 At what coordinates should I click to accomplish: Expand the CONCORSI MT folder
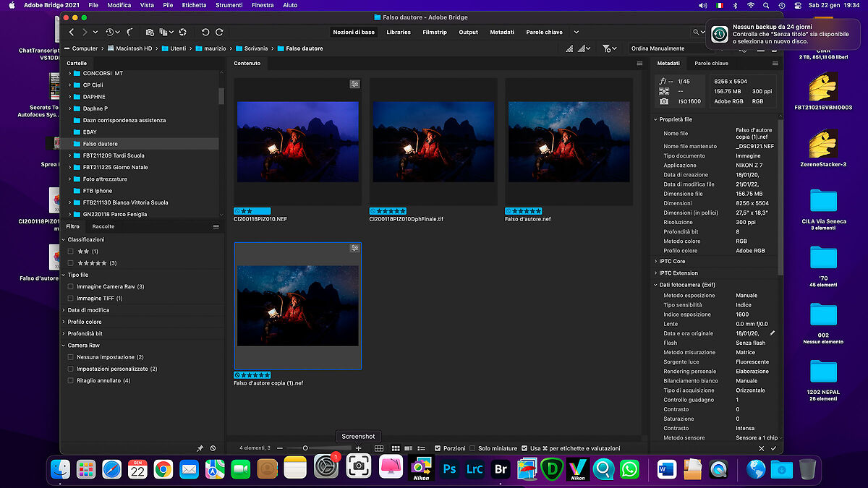[70, 73]
